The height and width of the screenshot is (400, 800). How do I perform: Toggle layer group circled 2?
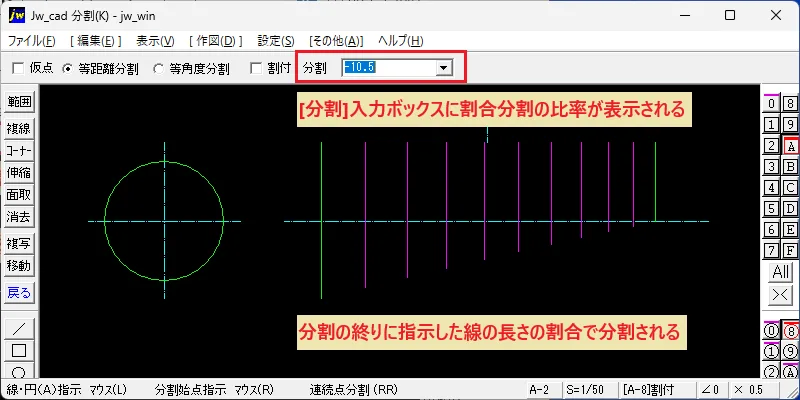click(771, 372)
